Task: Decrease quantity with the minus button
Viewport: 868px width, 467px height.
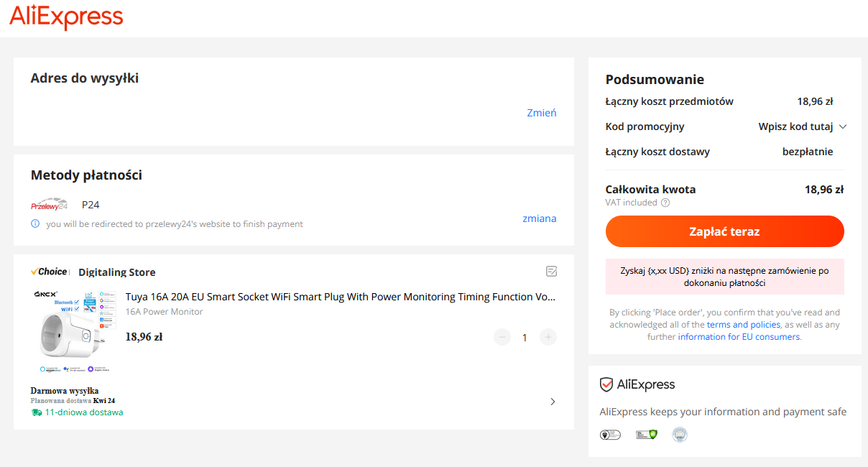Action: [x=502, y=337]
